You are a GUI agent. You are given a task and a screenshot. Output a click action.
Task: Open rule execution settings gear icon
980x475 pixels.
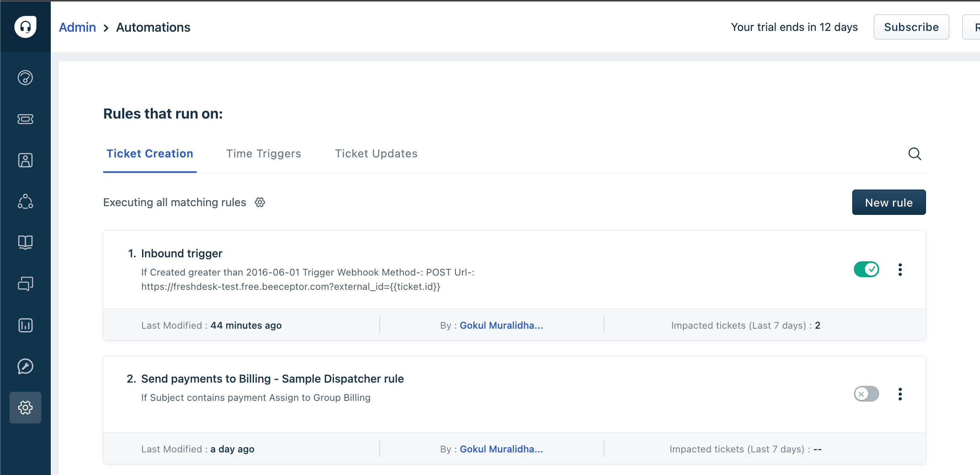point(260,202)
